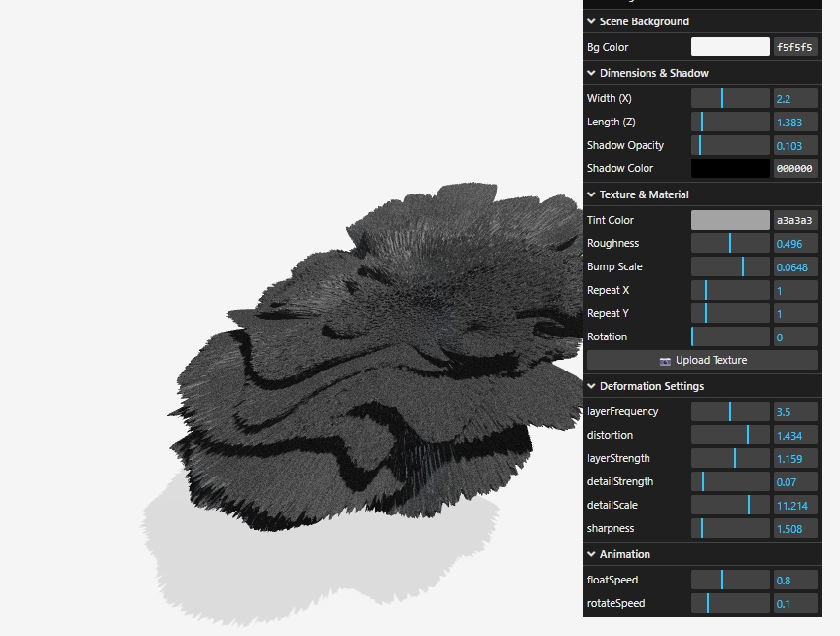Screen dimensions: 840x636
Task: Collapse the Texture & Material section
Action: (x=644, y=194)
